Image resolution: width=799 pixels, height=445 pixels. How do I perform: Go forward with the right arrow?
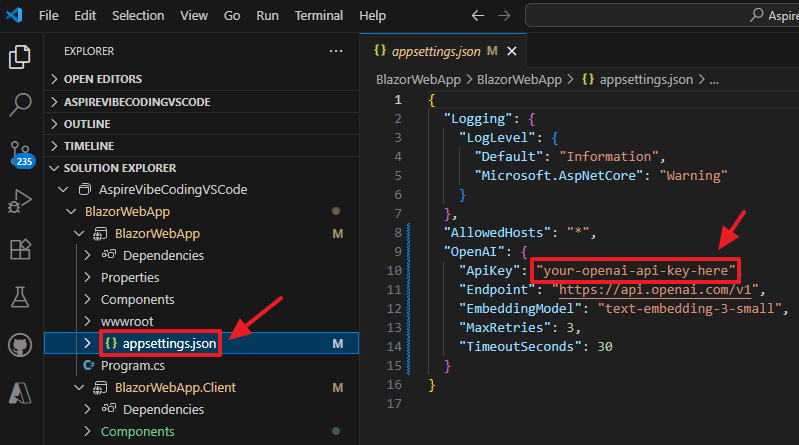tap(504, 16)
